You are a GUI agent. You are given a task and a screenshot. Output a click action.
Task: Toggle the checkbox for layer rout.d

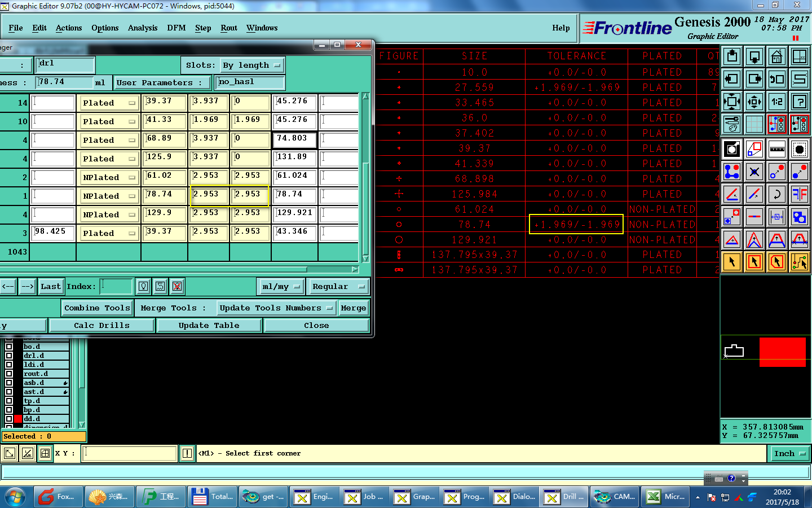click(x=9, y=374)
